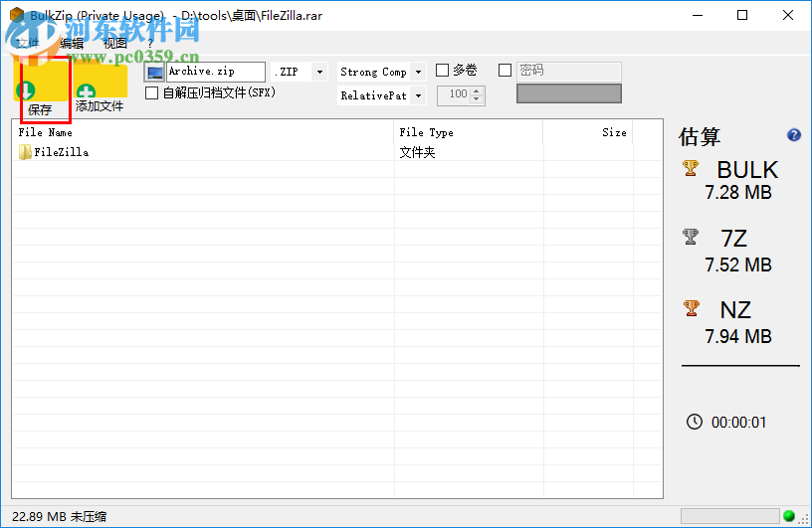Increase the volume size spinner value
This screenshot has width=812, height=528.
[477, 91]
